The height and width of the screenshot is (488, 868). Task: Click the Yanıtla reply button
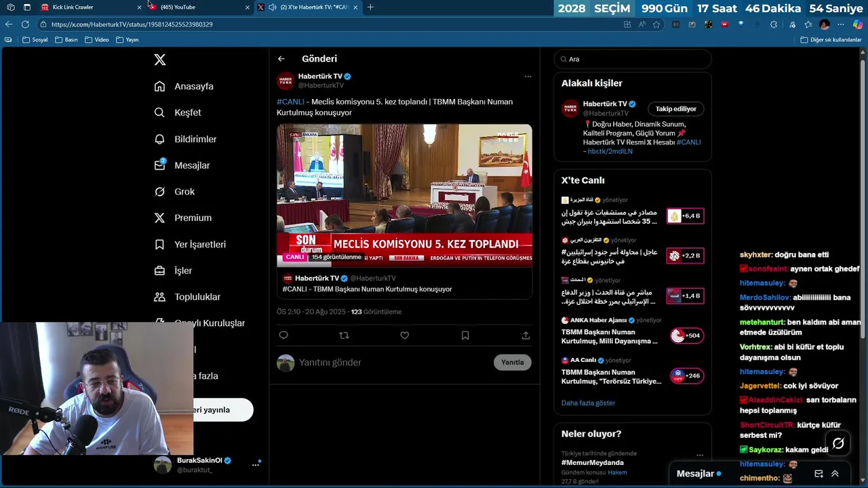[x=512, y=363]
